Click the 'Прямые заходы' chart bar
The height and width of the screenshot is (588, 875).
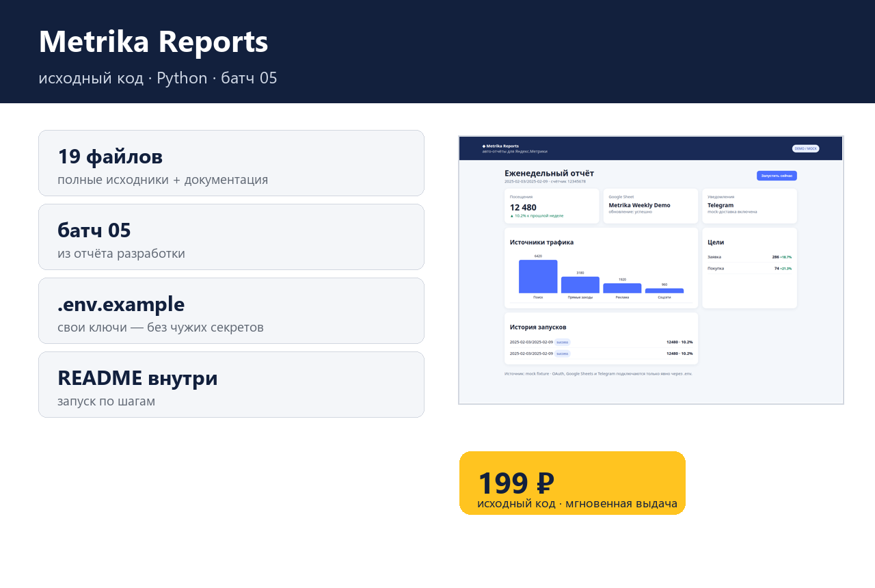pyautogui.click(x=580, y=284)
